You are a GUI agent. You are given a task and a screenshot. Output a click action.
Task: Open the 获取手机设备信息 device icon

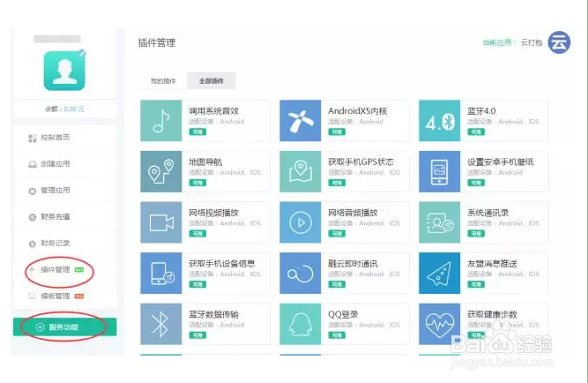click(x=160, y=273)
